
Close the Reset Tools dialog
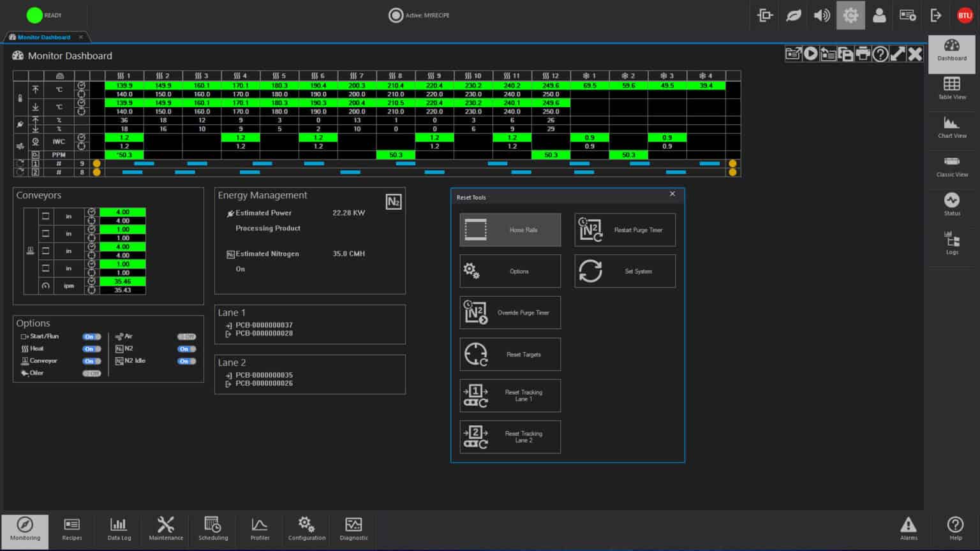click(672, 194)
